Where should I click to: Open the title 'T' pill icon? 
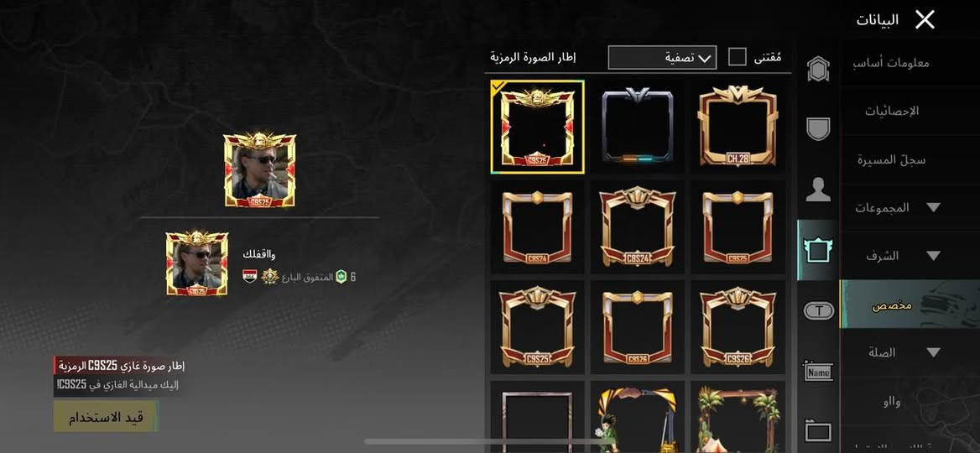click(818, 310)
